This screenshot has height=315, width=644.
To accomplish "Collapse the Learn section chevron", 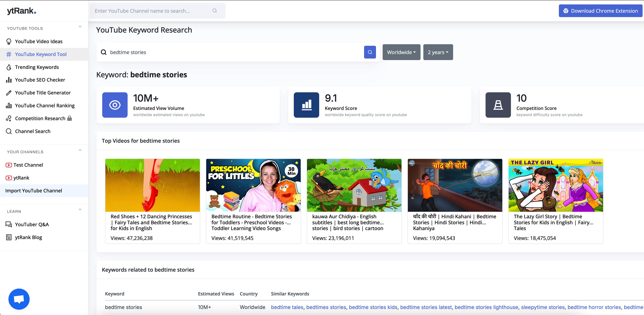I will (x=80, y=210).
